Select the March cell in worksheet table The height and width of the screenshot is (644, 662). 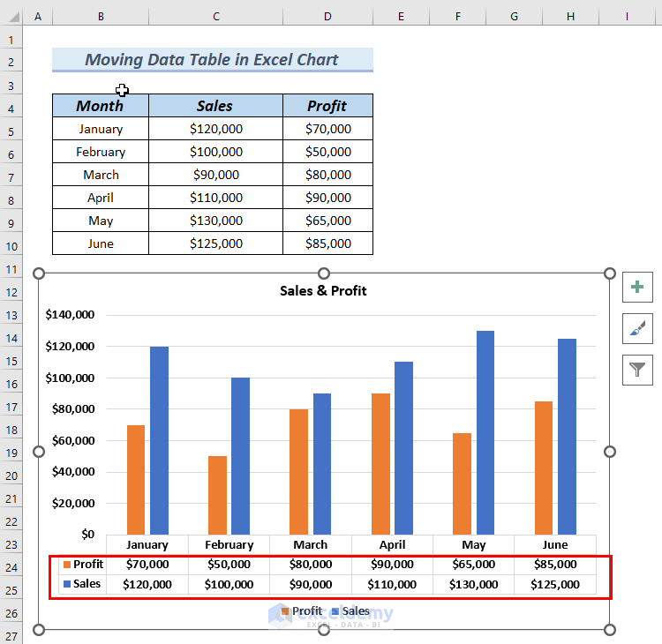tap(101, 175)
